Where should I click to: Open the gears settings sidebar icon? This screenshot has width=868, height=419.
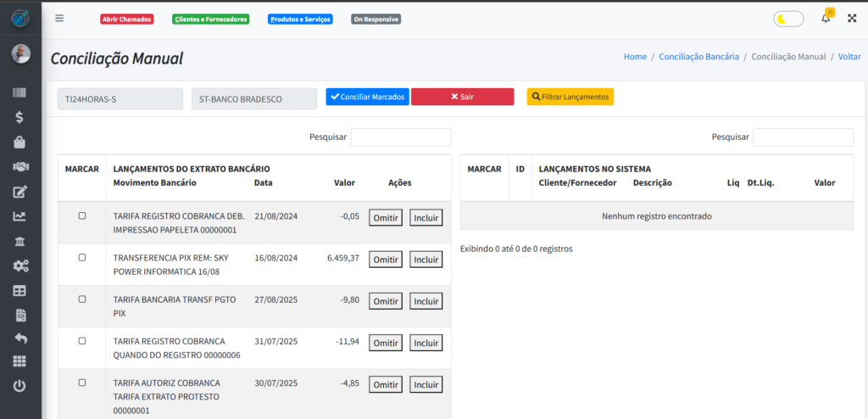(20, 265)
